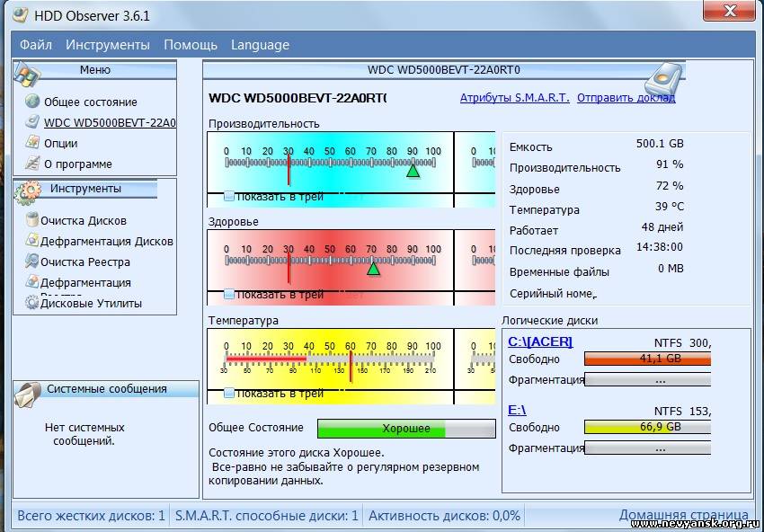
Task: Click the globe icon beside Общее состояние
Action: tap(32, 102)
